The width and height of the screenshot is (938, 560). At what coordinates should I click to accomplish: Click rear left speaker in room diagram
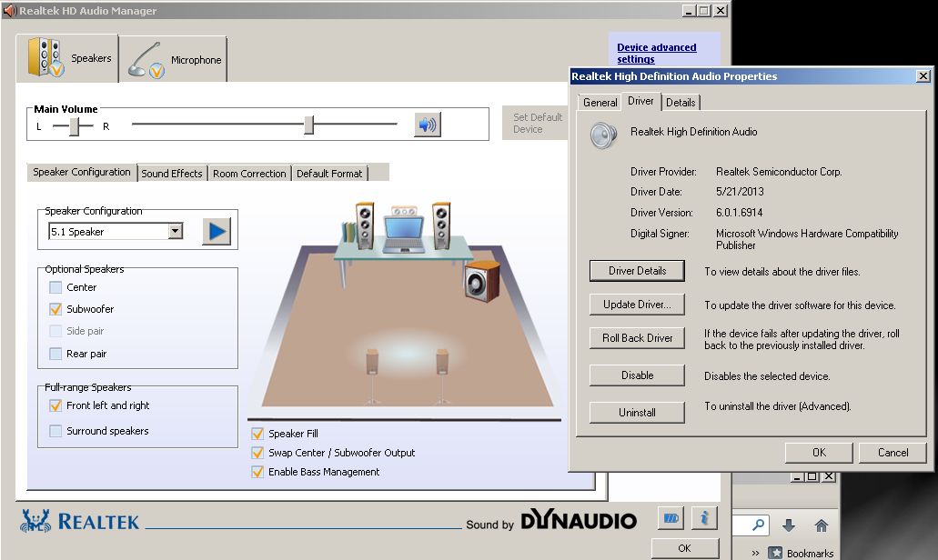pos(372,375)
